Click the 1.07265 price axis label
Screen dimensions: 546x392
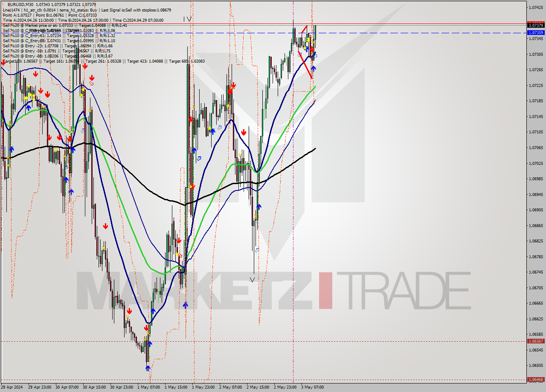click(x=536, y=70)
